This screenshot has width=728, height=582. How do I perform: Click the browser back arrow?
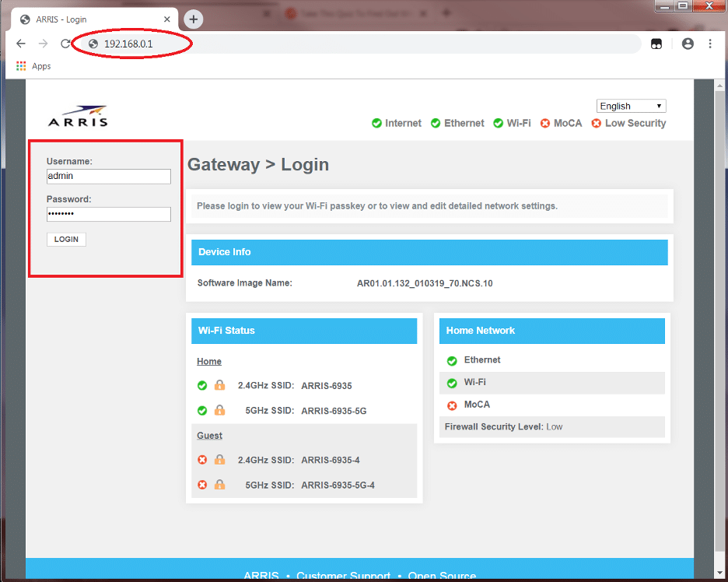point(21,44)
